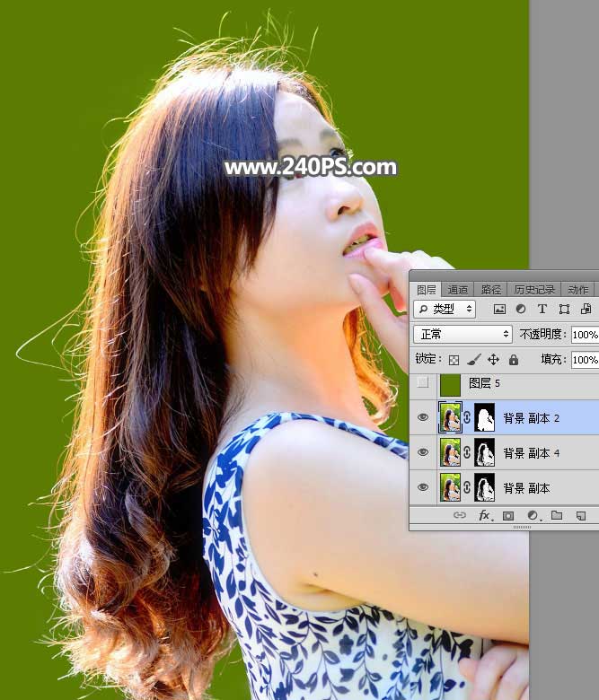Select mask thumbnail of 背景 副本 2
Image resolution: width=599 pixels, height=700 pixels.
point(485,417)
